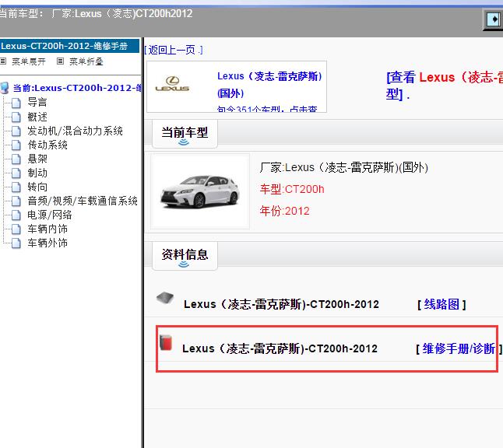Click the 车型:CT200h text
Screen dimensions: 503x448
(x=292, y=189)
